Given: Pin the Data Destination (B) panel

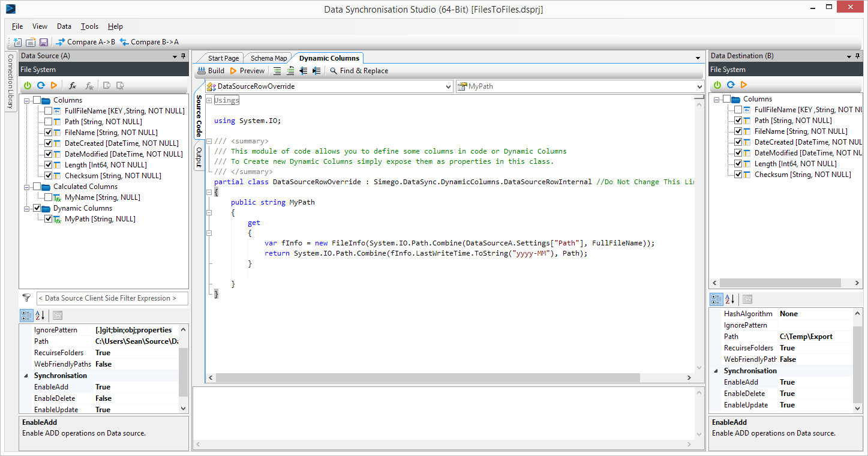Looking at the screenshot, I should [x=859, y=56].
